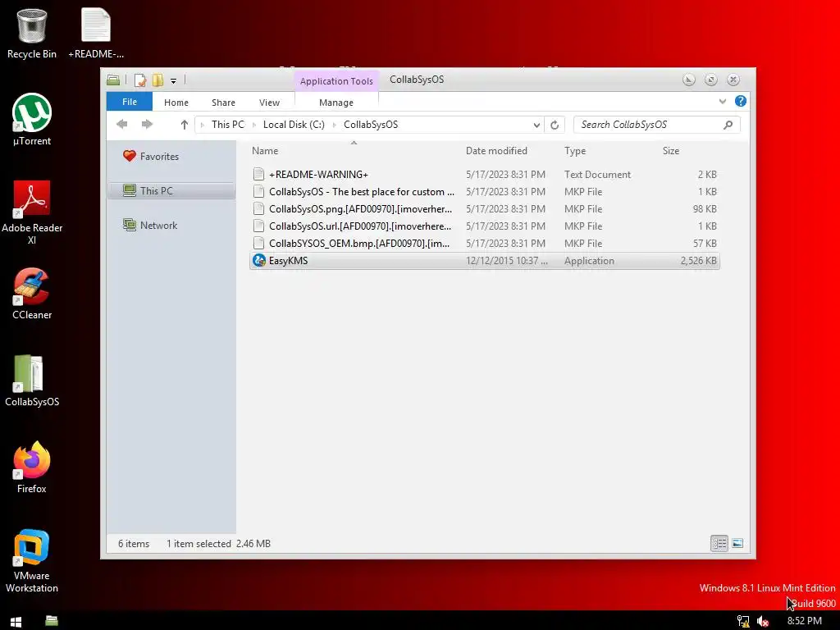Launch µTorrent from the desktop
Viewport: 840px width, 630px height.
[x=32, y=120]
